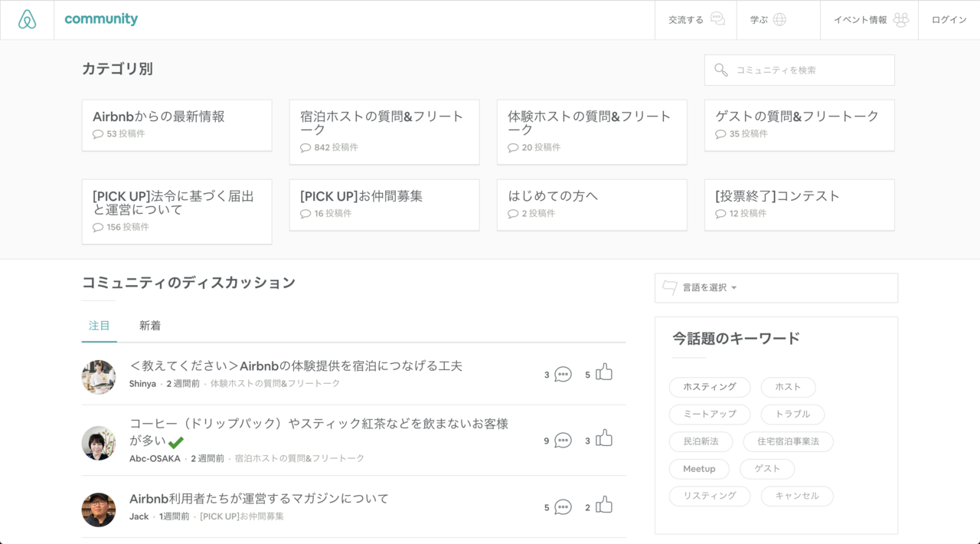Select the トラブル keyword tag
Image resolution: width=980 pixels, height=544 pixels.
coord(792,415)
